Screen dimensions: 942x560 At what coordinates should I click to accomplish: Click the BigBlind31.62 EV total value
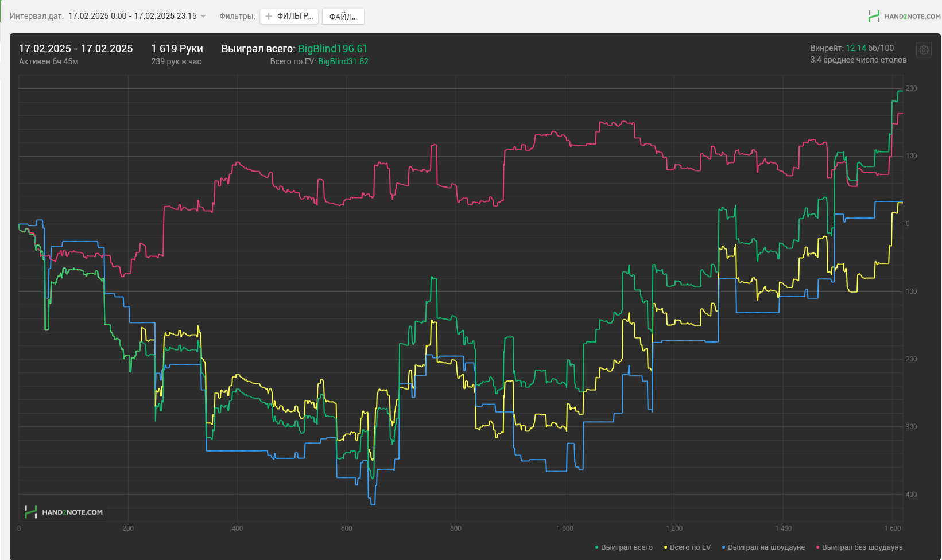tap(343, 61)
